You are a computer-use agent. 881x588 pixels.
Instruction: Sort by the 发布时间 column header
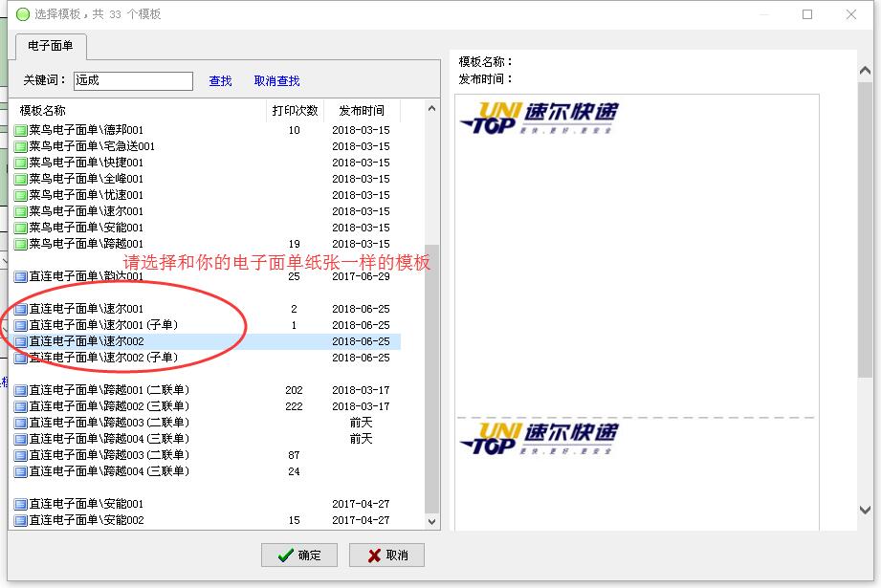tap(363, 111)
